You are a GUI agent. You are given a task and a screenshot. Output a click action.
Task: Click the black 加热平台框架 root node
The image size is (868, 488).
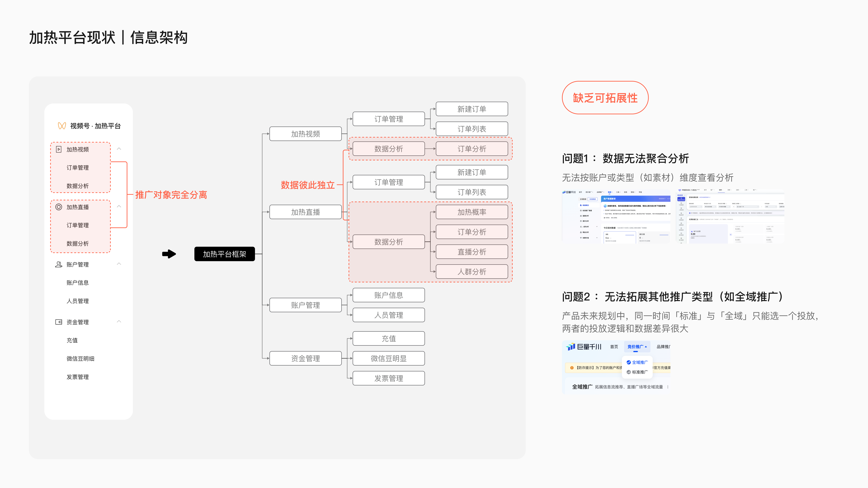pos(224,254)
